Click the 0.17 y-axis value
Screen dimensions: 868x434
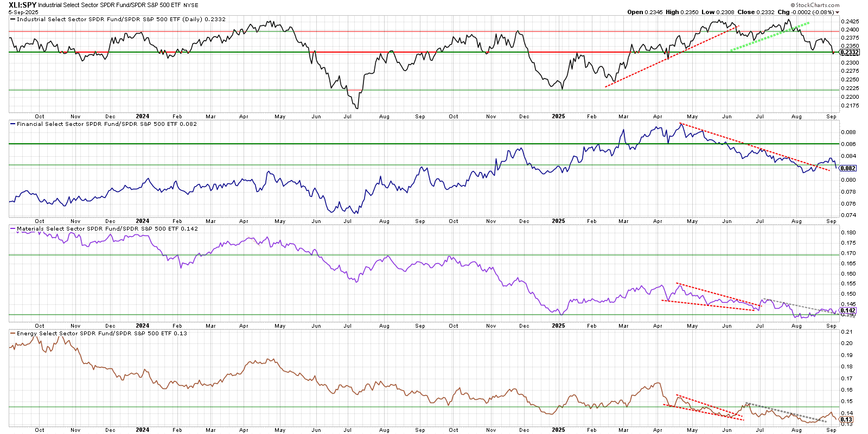847,379
